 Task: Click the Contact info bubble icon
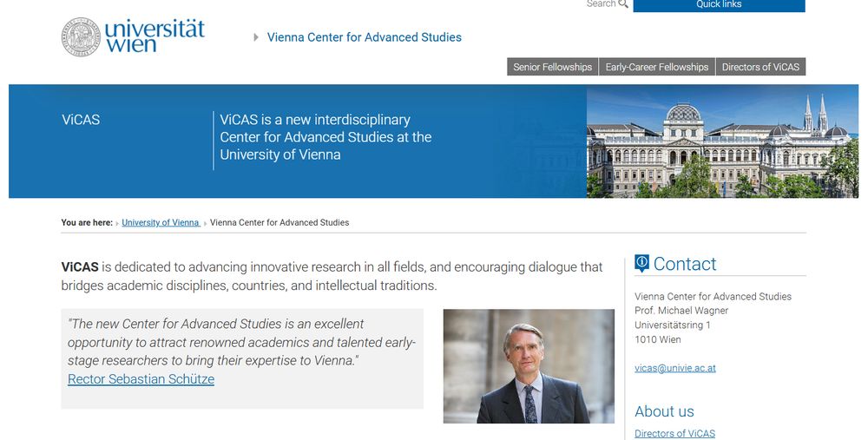(641, 264)
